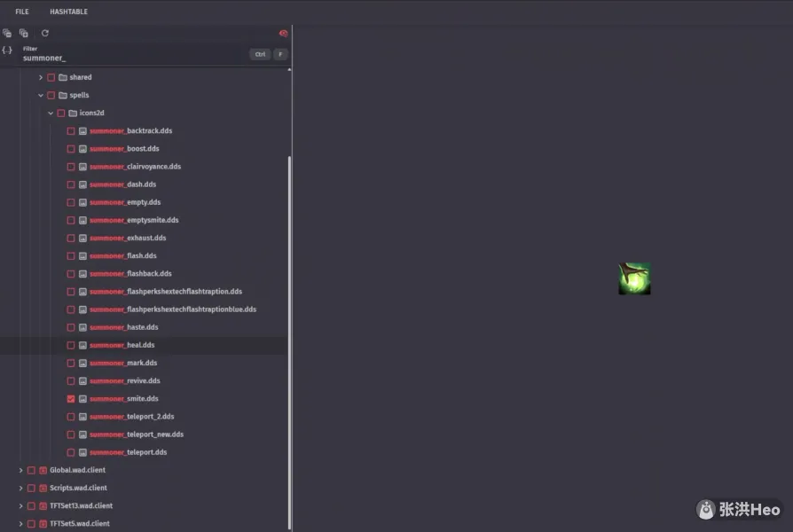Check the summoner_heal.dds checkbox
Viewport: 793px width, 532px height.
(x=71, y=345)
